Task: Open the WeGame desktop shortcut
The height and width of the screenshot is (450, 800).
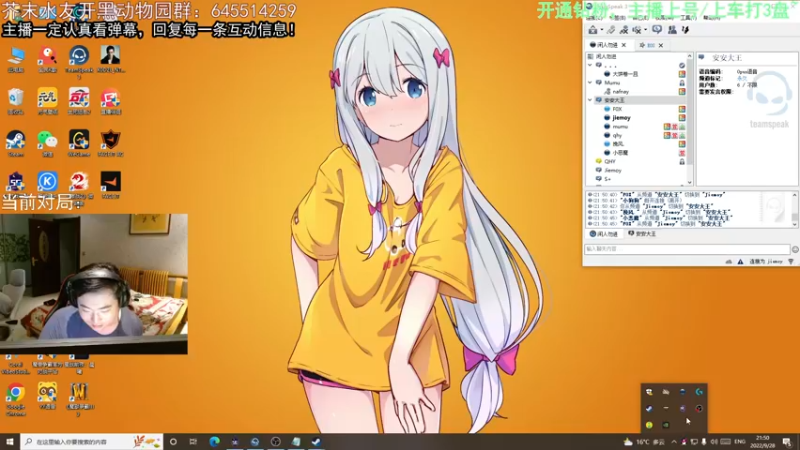Action: [79, 143]
